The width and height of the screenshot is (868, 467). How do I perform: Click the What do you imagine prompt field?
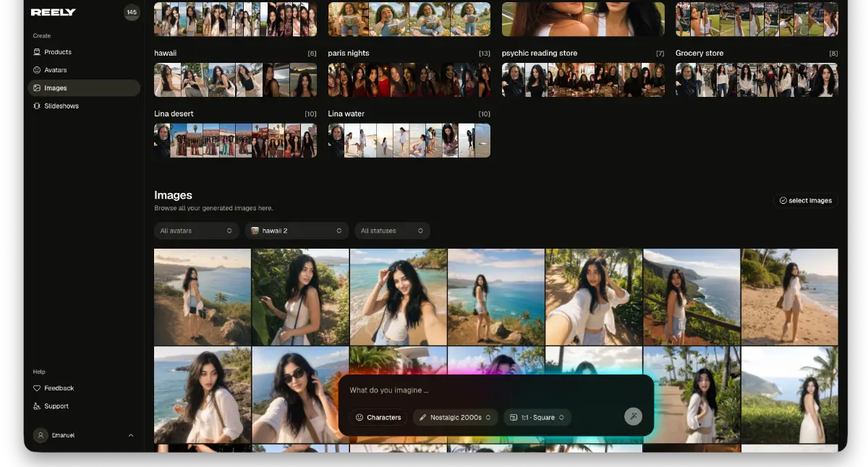pyautogui.click(x=496, y=390)
